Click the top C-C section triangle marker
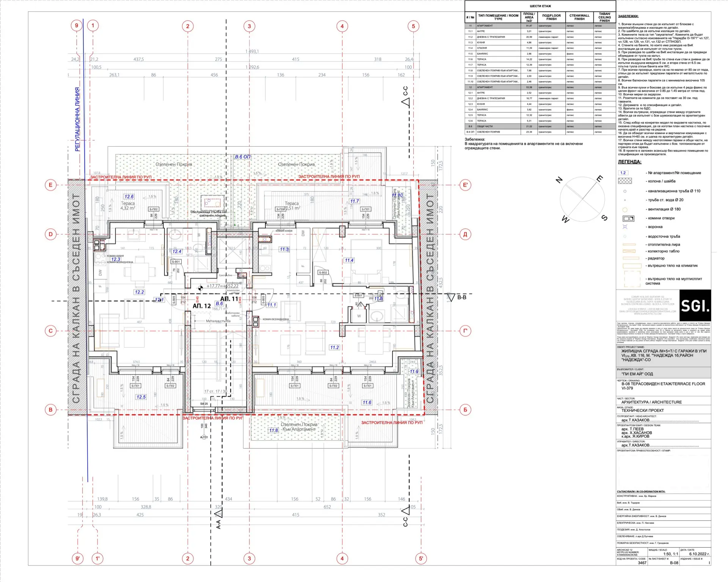Viewport: 728px width, 582px height. [406, 102]
